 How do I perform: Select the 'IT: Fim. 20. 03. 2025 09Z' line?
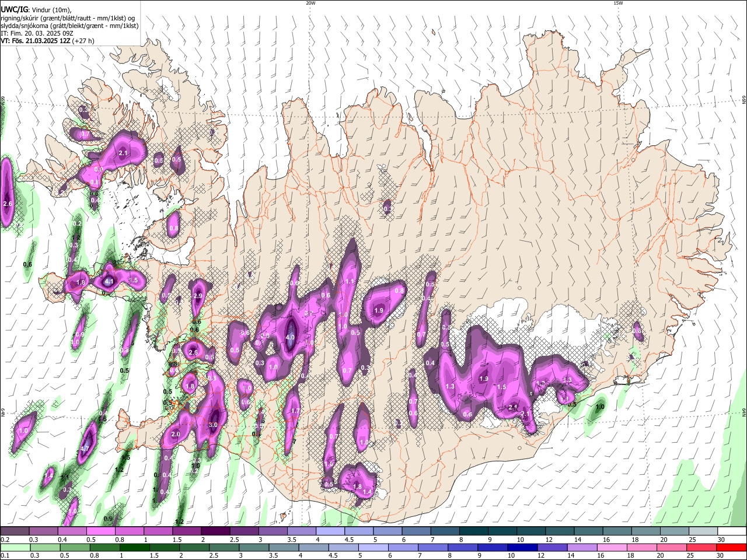(37, 33)
